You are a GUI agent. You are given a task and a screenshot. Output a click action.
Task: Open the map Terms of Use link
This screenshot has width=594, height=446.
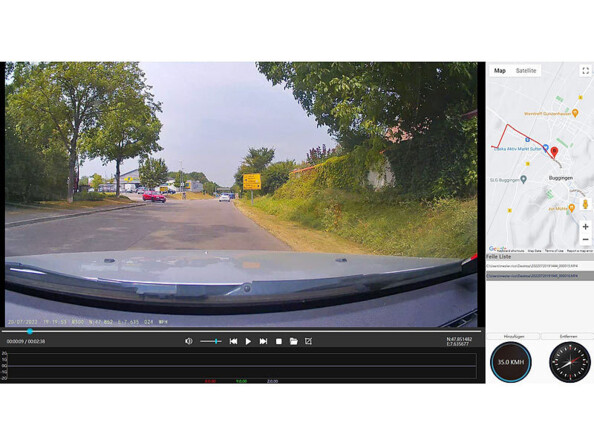point(554,251)
